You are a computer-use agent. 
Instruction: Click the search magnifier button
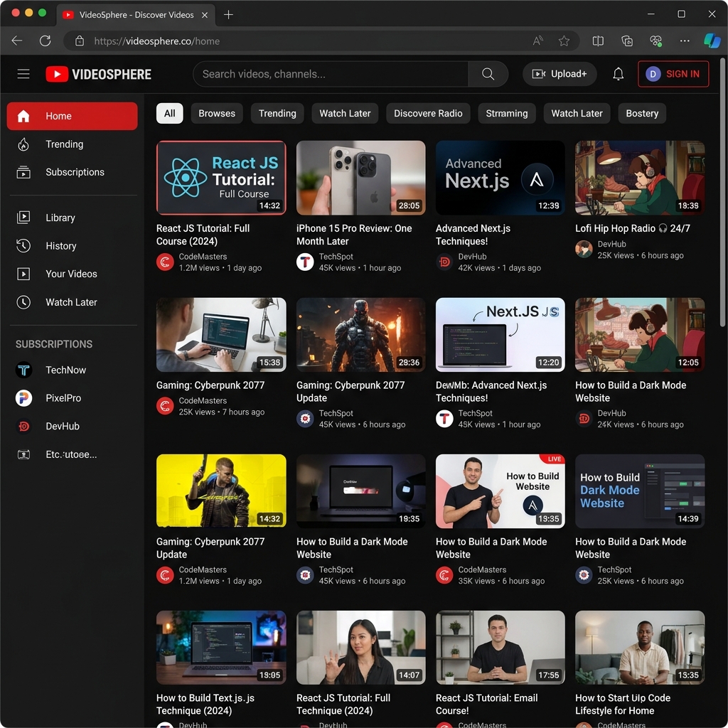pos(488,74)
